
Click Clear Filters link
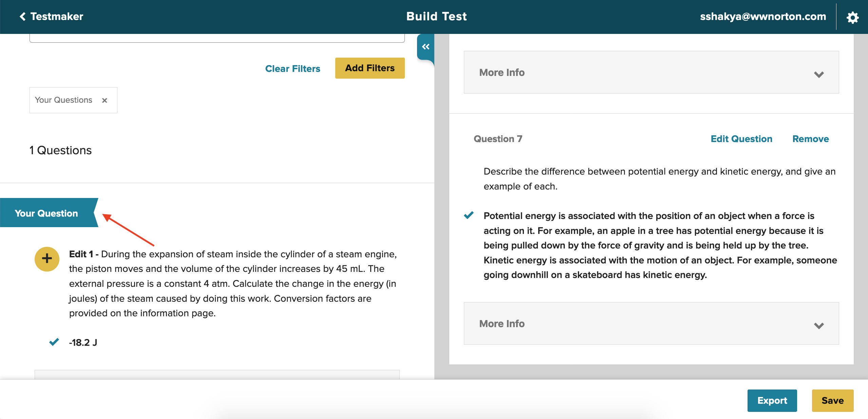(293, 68)
